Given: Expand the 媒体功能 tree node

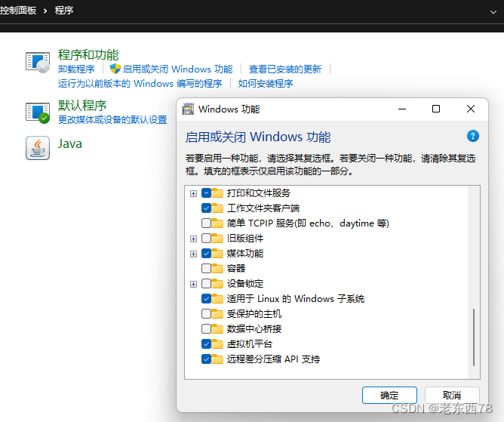Looking at the screenshot, I should coord(193,254).
